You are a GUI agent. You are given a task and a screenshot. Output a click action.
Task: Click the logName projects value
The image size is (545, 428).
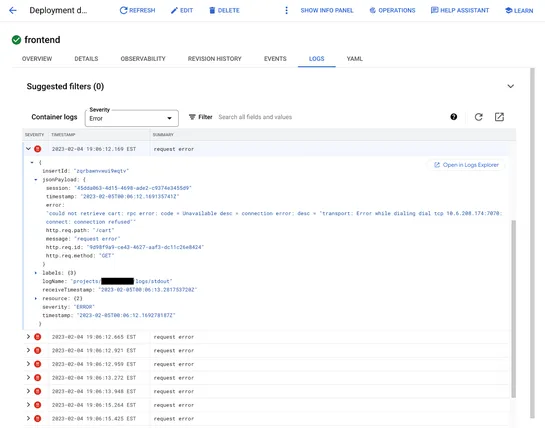[x=121, y=281]
